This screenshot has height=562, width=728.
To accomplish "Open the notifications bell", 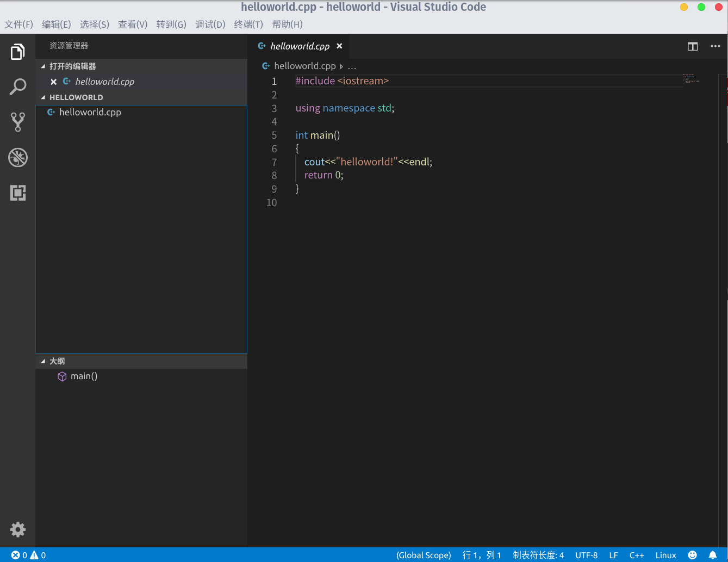I will point(713,555).
